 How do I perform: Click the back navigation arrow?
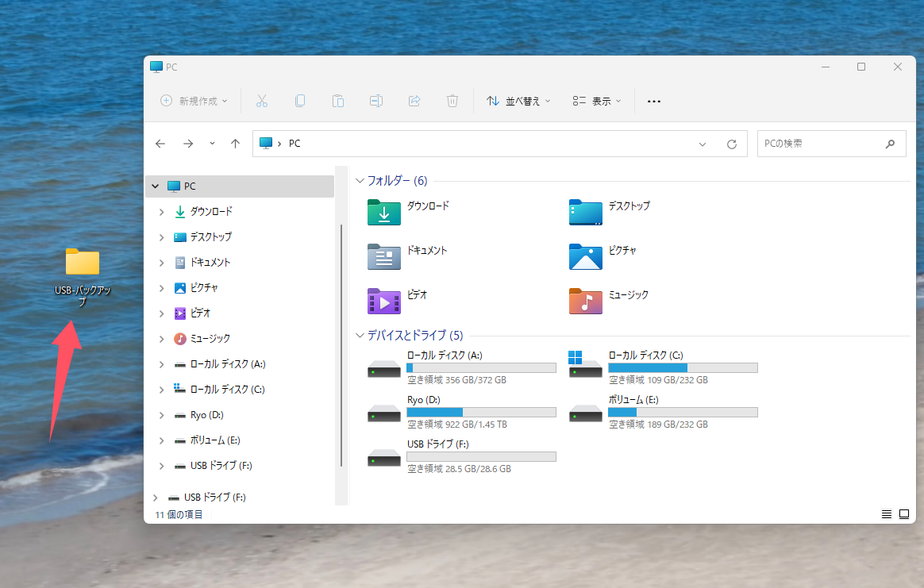point(160,144)
